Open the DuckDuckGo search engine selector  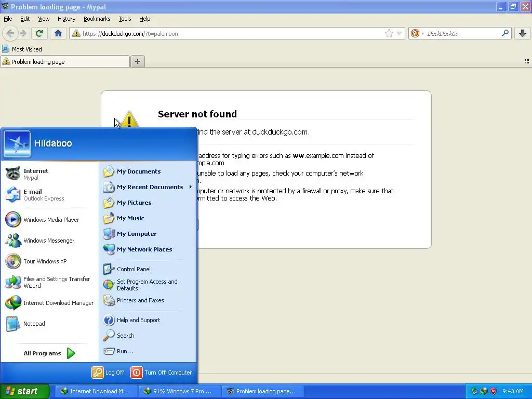point(417,33)
